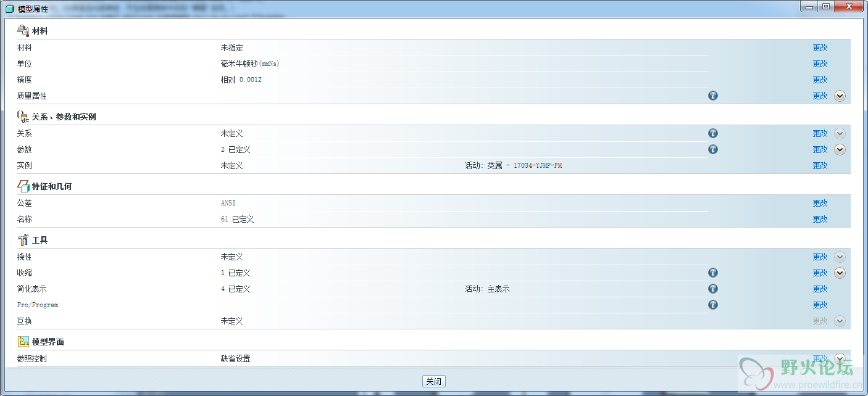This screenshot has height=396, width=868.
Task: Select the 61 已定义 names value
Action: (x=237, y=219)
